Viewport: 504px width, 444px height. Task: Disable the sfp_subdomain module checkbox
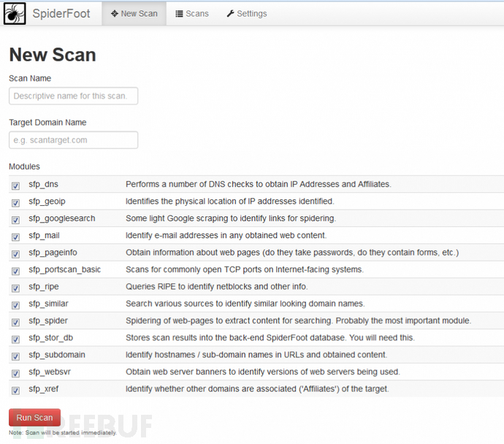(15, 356)
